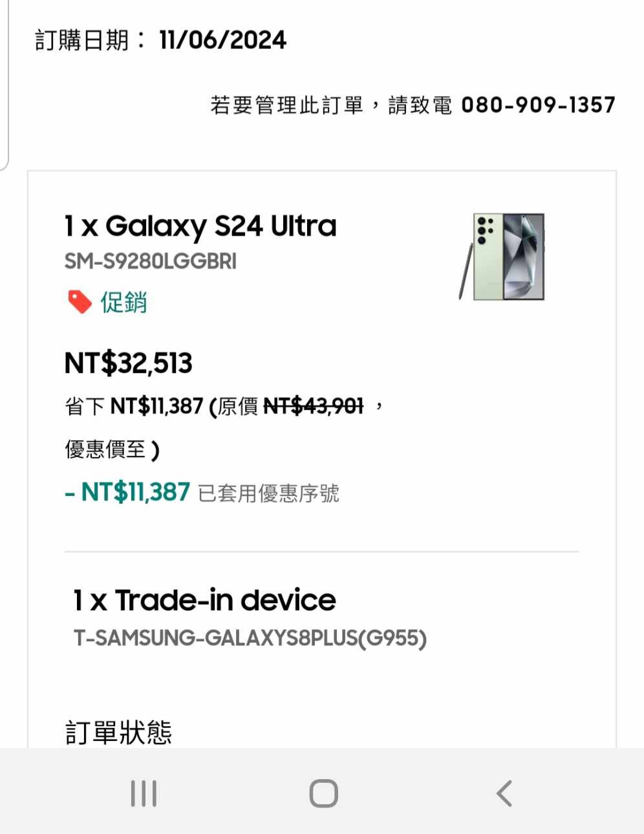
Task: Open the Galaxy S24 Ultra item title
Action: click(200, 226)
